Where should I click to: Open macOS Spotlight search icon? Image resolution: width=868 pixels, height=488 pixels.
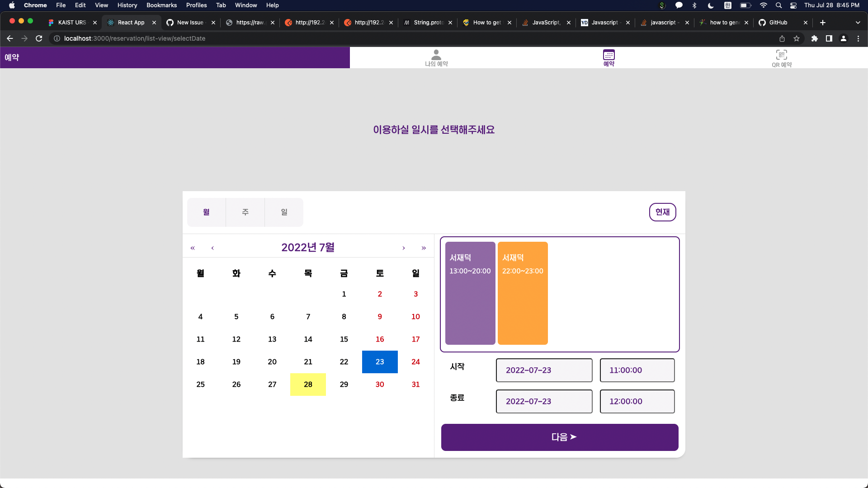778,5
